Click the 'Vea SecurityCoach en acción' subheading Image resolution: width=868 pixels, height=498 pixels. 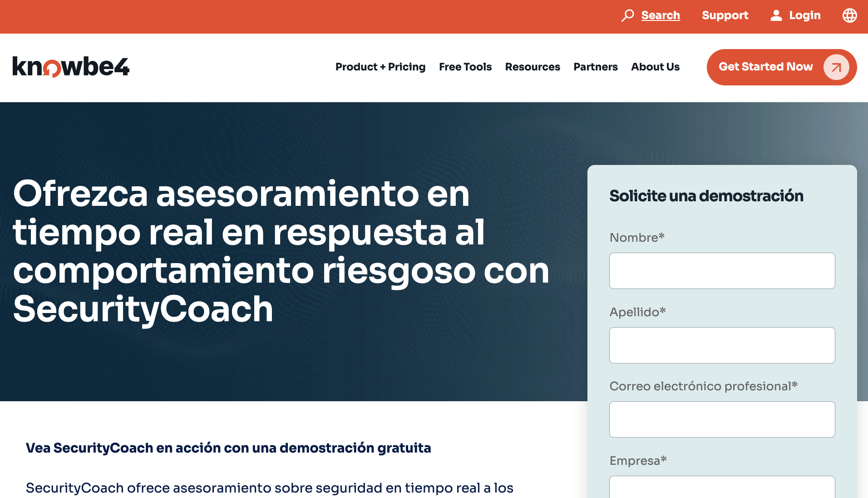(228, 448)
